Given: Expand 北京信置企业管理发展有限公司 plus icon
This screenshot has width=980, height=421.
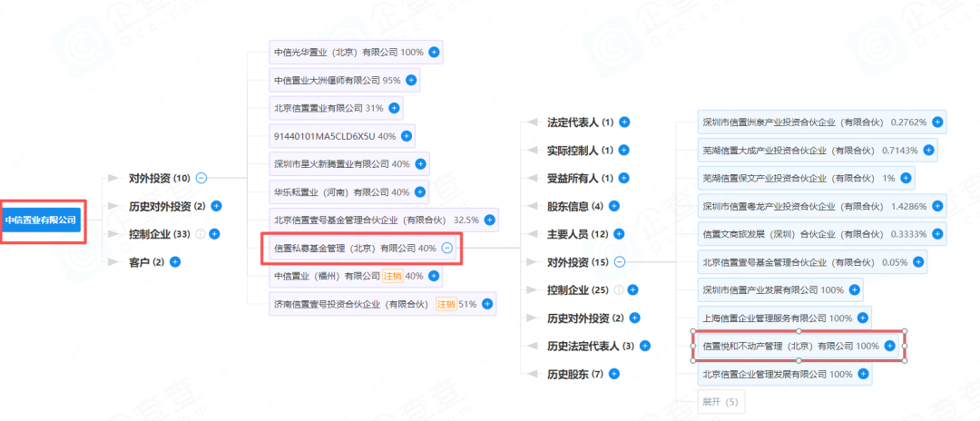Looking at the screenshot, I should 863,374.
